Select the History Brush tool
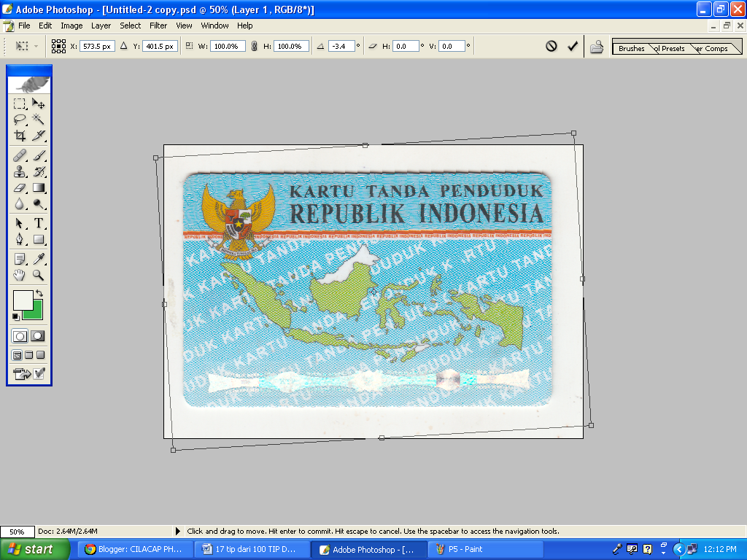 (38, 171)
